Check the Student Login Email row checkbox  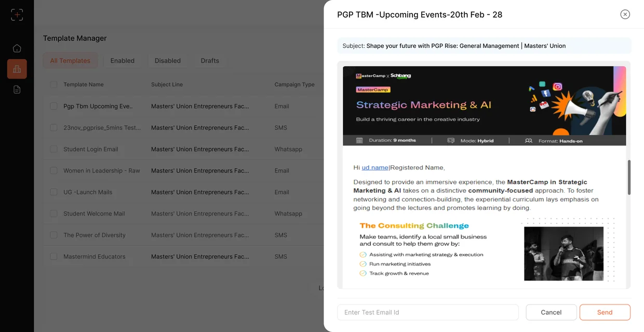tap(53, 149)
